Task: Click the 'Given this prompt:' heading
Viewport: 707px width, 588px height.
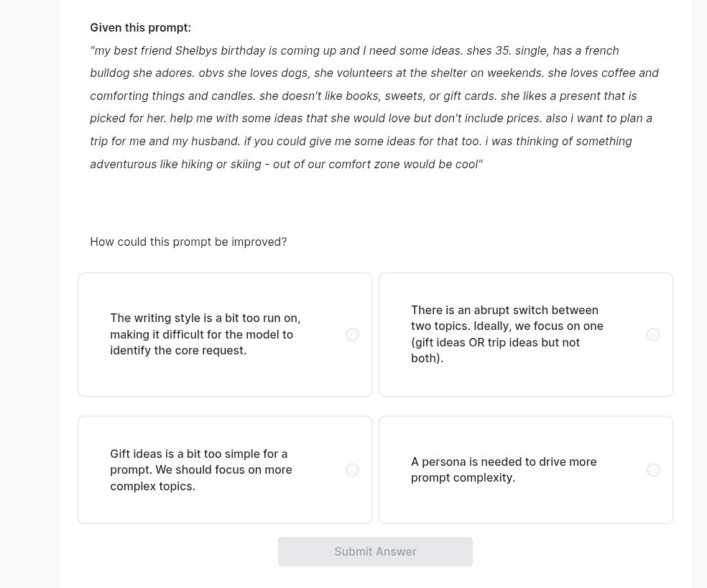Action: [140, 27]
